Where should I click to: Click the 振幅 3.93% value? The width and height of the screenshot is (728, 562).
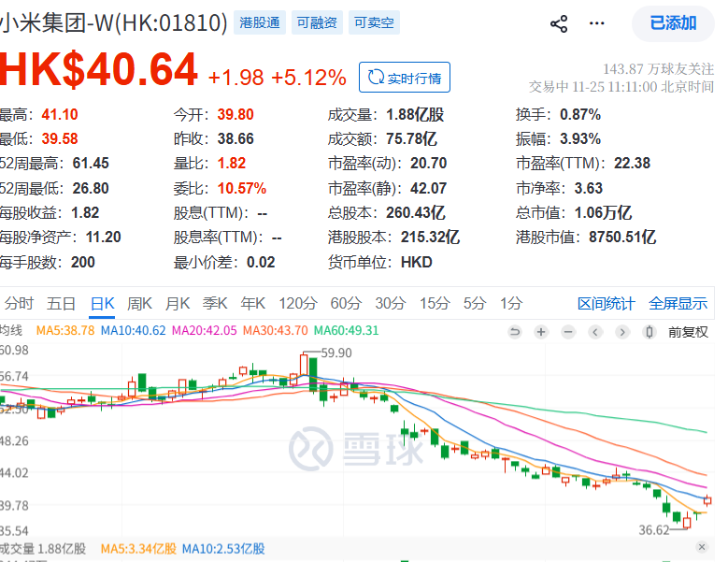click(580, 138)
